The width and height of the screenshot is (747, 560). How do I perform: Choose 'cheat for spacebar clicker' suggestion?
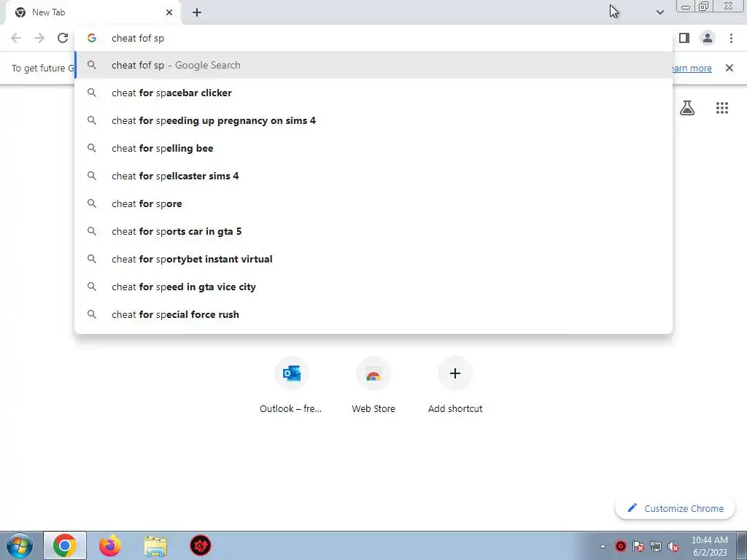click(373, 93)
